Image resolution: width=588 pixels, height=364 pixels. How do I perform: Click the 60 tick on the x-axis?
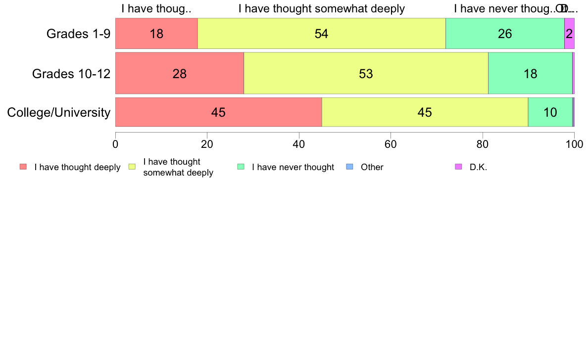click(391, 144)
